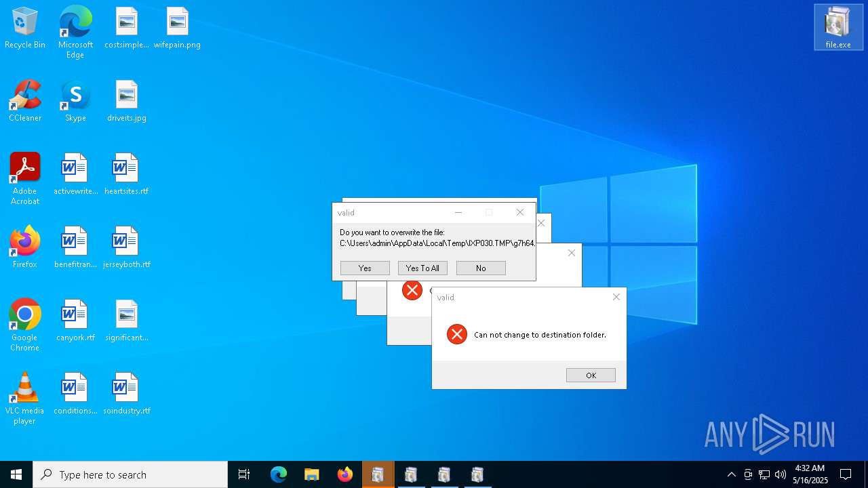Close the overwrite file dialog

[520, 212]
